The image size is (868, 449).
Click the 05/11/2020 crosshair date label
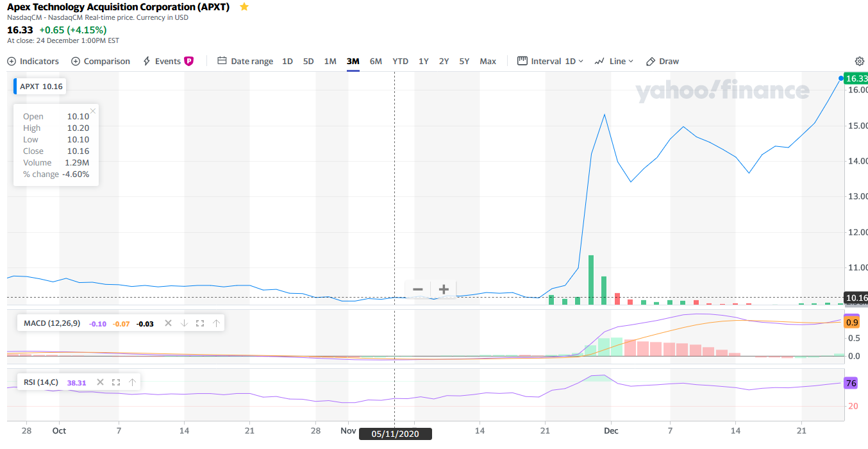tap(395, 434)
